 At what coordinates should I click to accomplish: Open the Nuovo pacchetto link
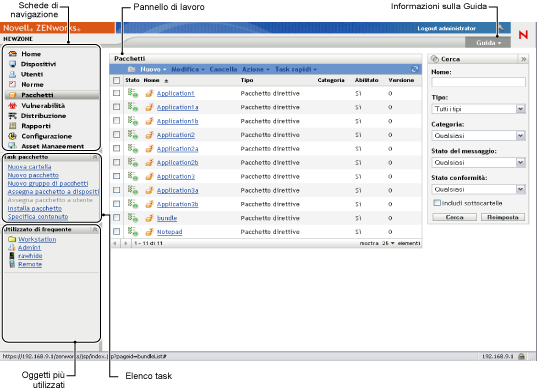(33, 175)
